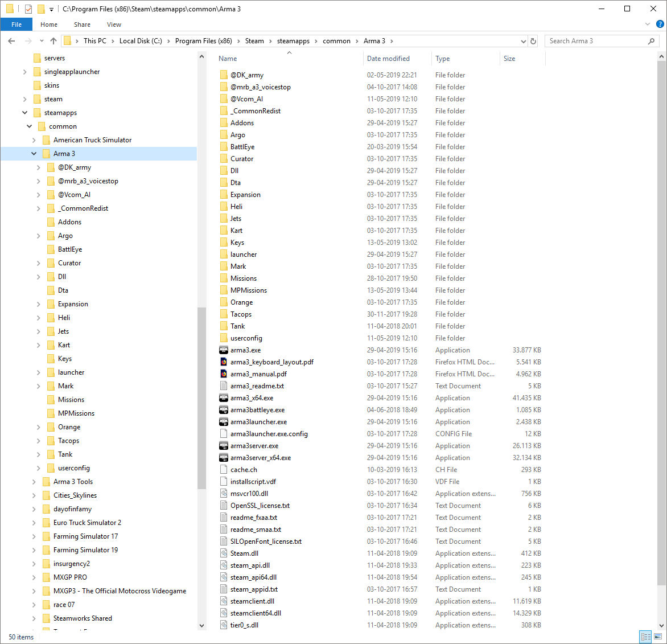Expand the ribbon with the chevron
The width and height of the screenshot is (667, 644).
(648, 24)
